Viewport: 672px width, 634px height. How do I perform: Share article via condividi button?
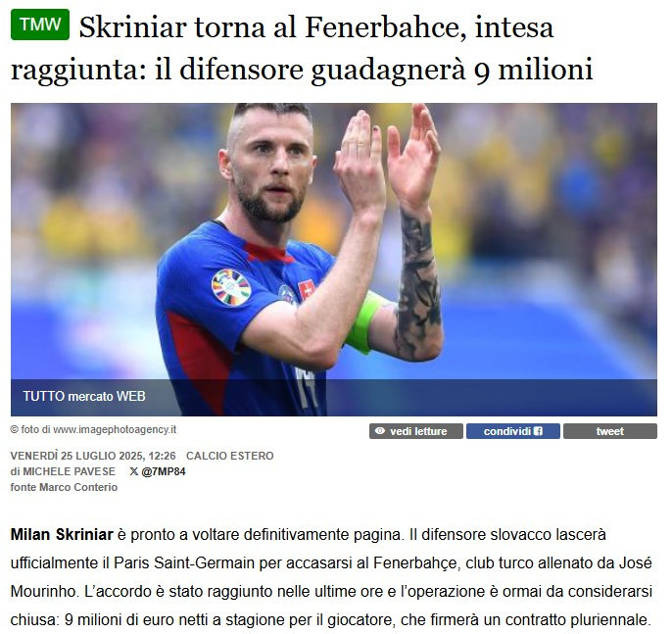click(513, 431)
